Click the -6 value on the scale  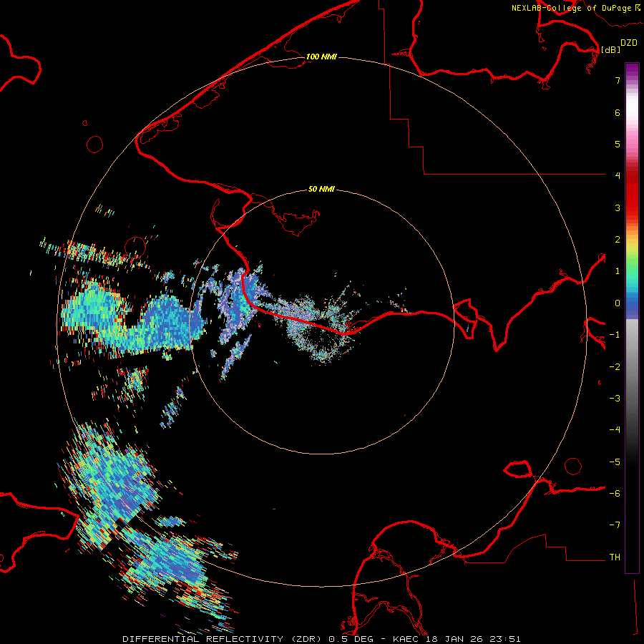tap(615, 494)
